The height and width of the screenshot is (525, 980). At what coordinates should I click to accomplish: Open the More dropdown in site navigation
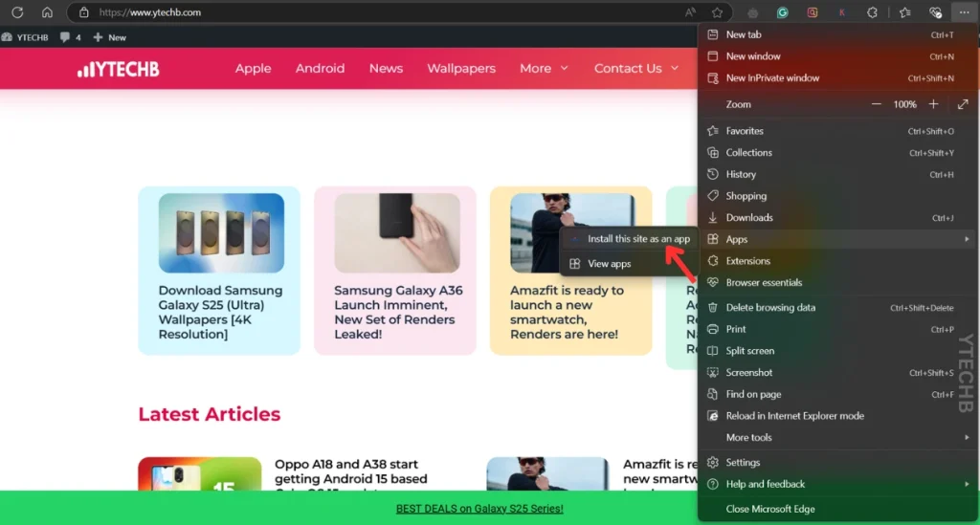[x=544, y=68]
